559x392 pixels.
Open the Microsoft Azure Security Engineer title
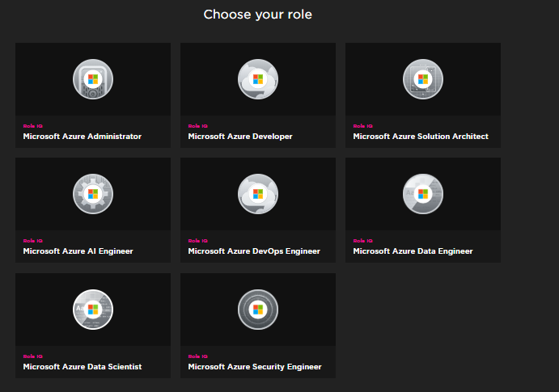point(255,367)
